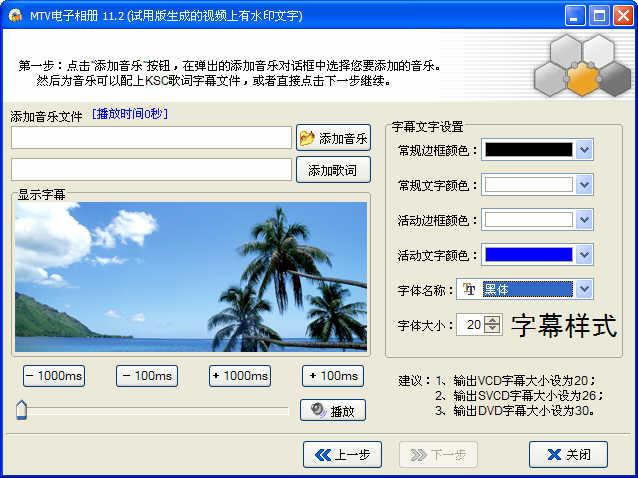Click the 显示字幕 group label
Screen dimensions: 638x478
click(41, 194)
